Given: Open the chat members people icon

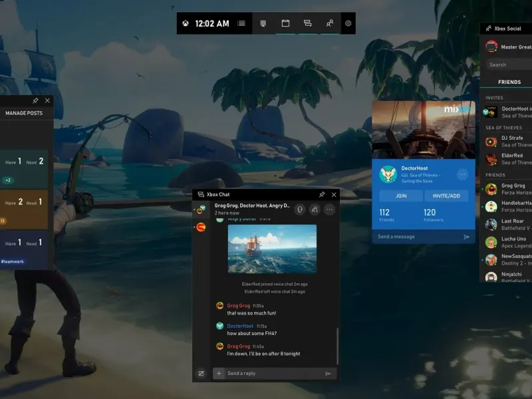Looking at the screenshot, I should tap(315, 209).
